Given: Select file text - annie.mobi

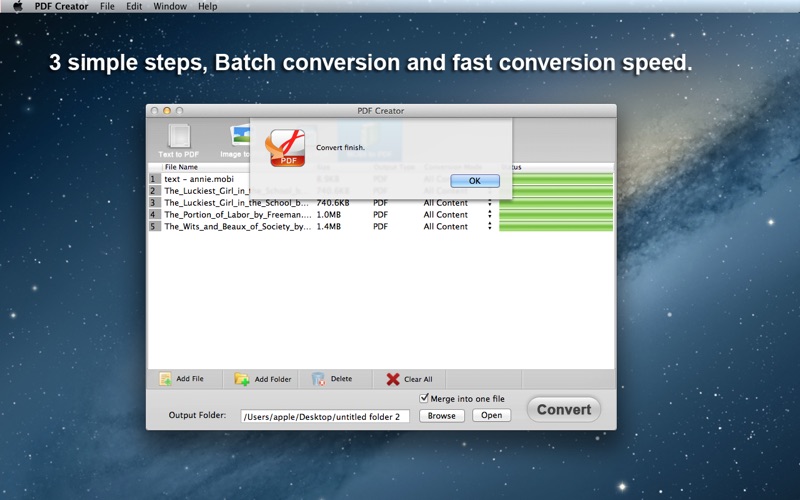Looking at the screenshot, I should pos(199,179).
